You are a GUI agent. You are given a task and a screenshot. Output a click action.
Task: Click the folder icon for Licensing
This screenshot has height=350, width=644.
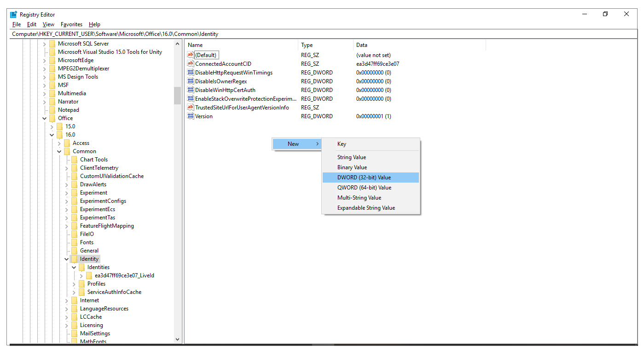pos(74,325)
